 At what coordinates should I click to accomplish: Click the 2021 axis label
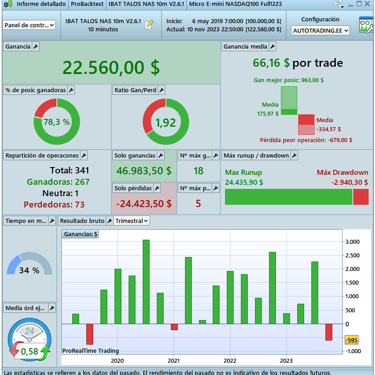tap(173, 361)
